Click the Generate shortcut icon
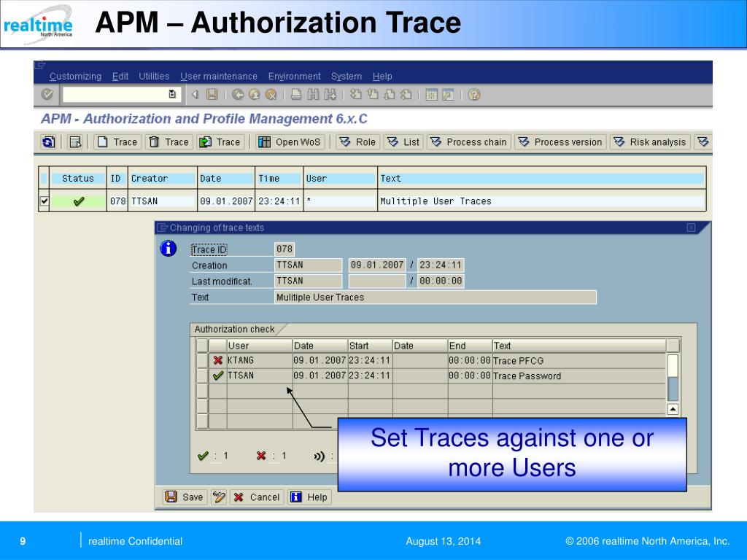The height and width of the screenshot is (560, 747). point(448,94)
